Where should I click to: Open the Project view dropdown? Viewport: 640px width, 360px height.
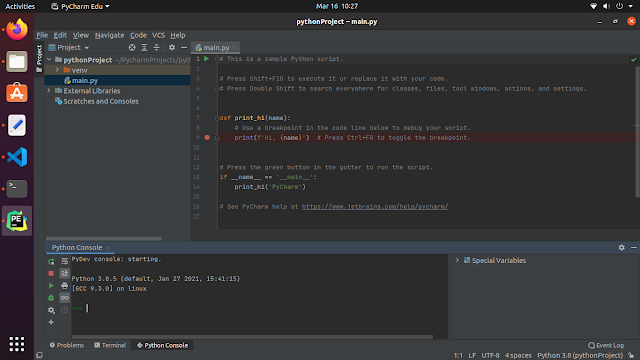pyautogui.click(x=69, y=47)
